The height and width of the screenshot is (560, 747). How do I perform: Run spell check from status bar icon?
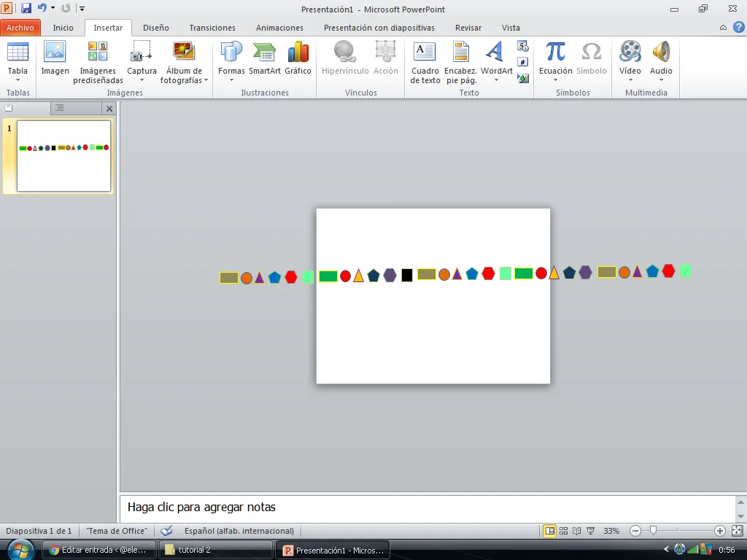166,531
